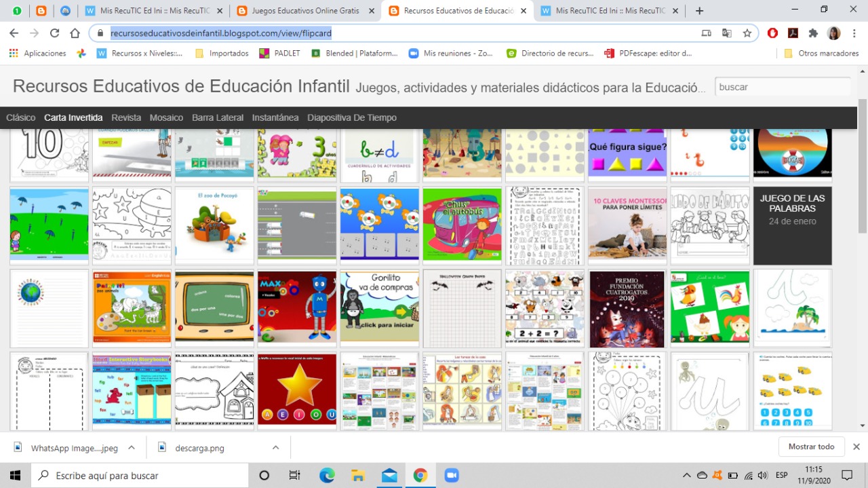
Task: Bookmark this page with the star icon
Action: (747, 33)
